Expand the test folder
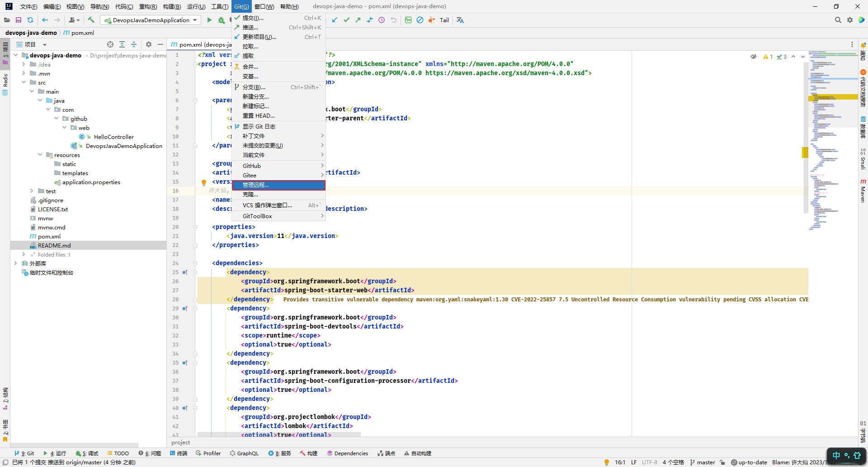Screen dimensions: 868x467 pos(32,191)
